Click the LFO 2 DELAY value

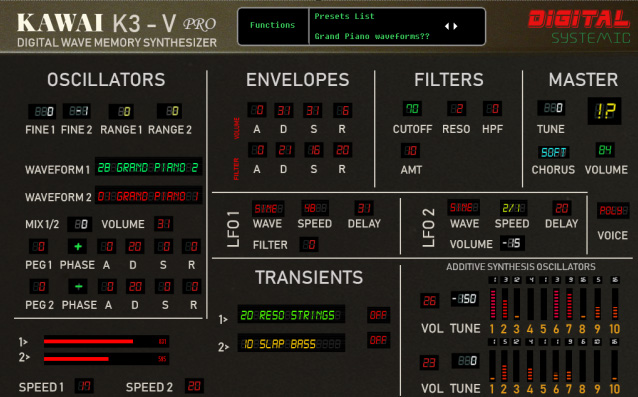coord(562,208)
